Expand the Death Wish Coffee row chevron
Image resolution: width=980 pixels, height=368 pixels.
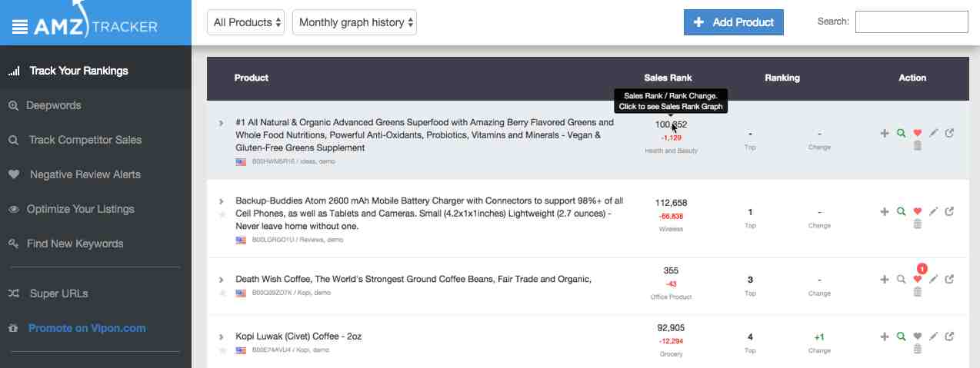tap(222, 280)
